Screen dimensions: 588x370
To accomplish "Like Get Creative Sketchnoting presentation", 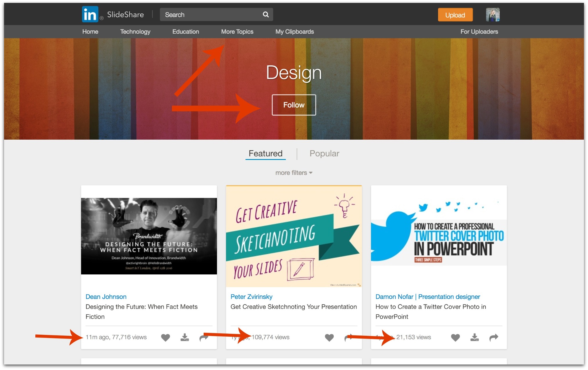I will [x=329, y=337].
